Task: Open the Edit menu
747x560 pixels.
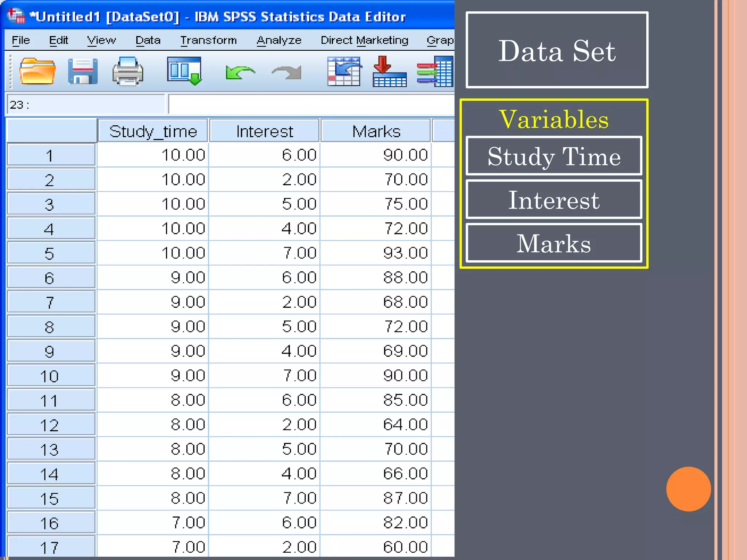Action: pyautogui.click(x=59, y=40)
